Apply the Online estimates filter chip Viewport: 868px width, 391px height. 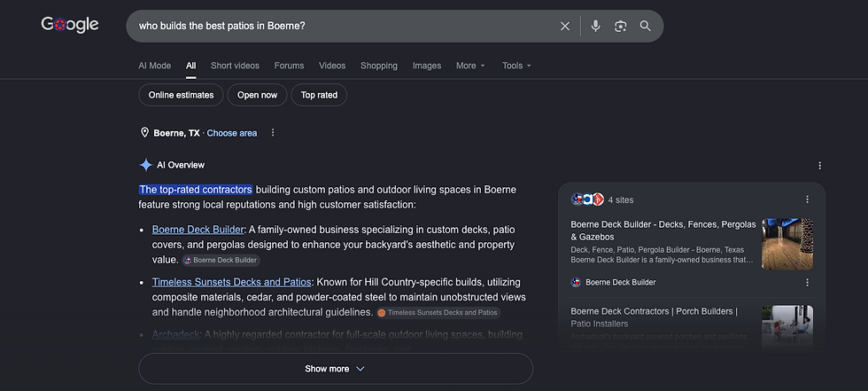[181, 95]
